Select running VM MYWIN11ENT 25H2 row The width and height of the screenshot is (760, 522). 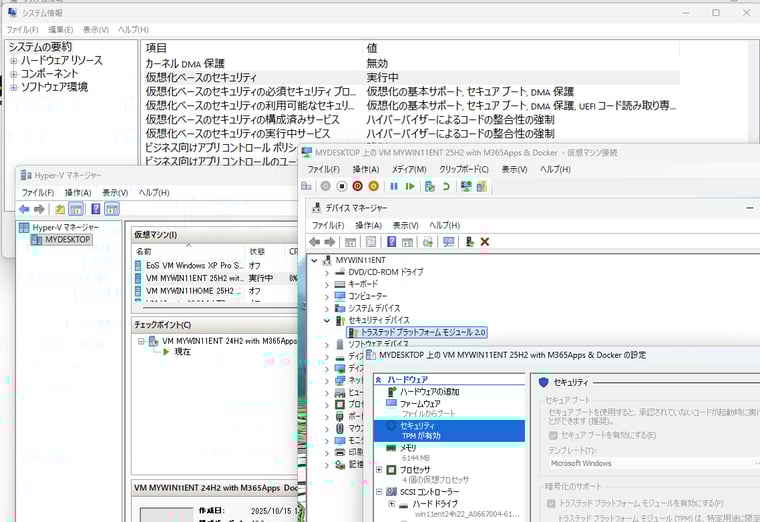(215, 278)
